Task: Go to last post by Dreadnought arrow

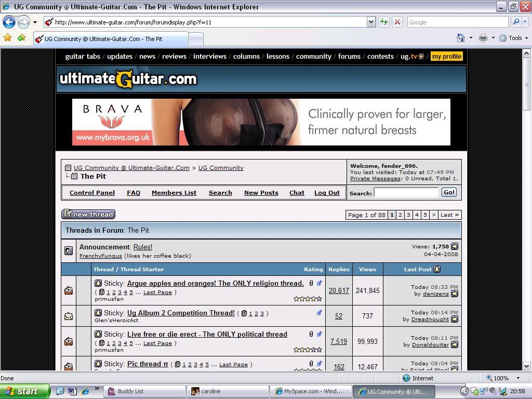Action: (455, 319)
